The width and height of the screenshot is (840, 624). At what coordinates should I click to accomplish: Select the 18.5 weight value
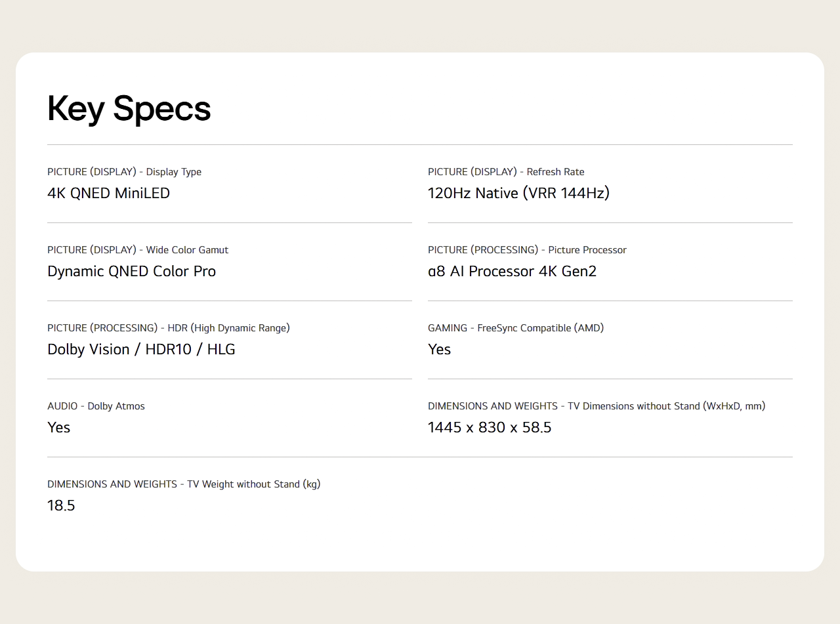pyautogui.click(x=61, y=506)
